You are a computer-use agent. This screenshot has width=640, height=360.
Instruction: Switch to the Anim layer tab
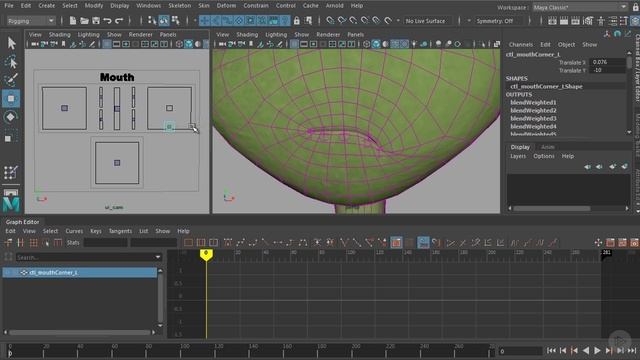[x=548, y=147]
